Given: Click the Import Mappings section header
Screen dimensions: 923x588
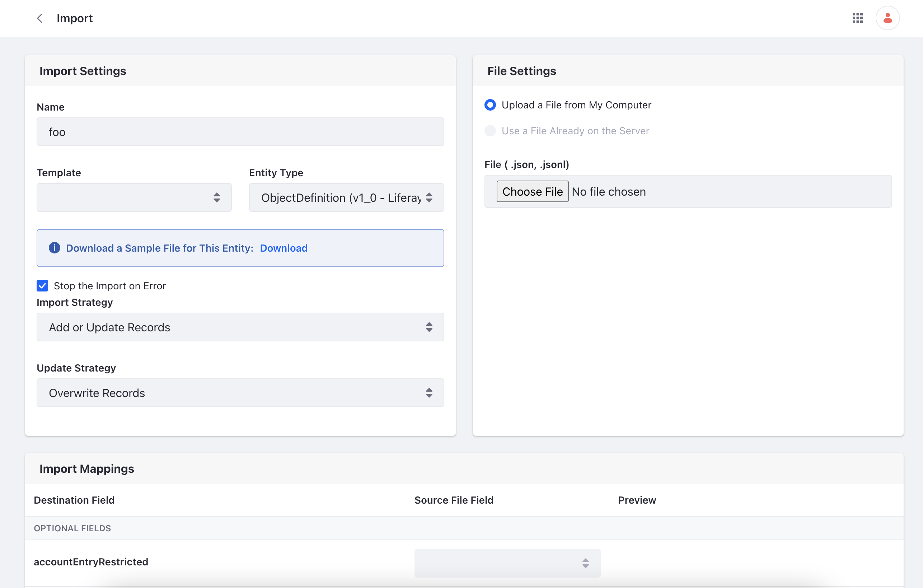Looking at the screenshot, I should (86, 468).
